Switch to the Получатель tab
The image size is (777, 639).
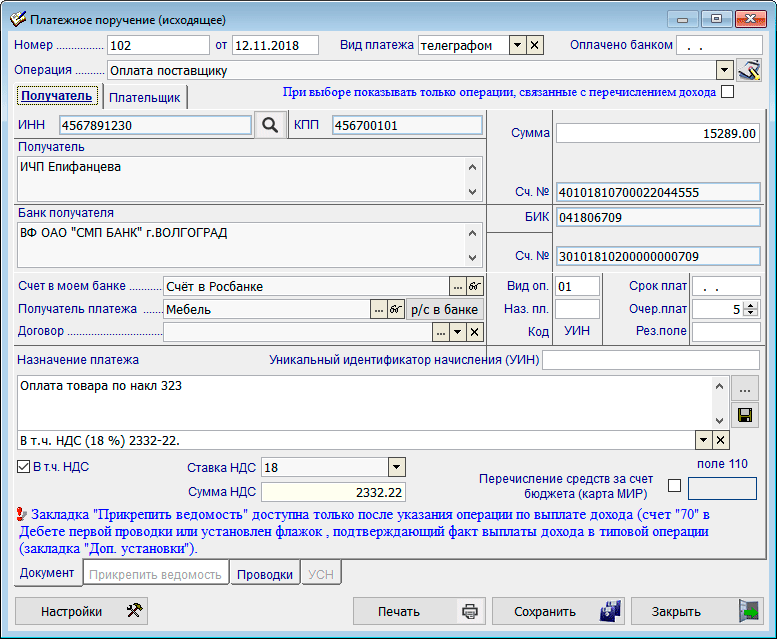[56, 96]
